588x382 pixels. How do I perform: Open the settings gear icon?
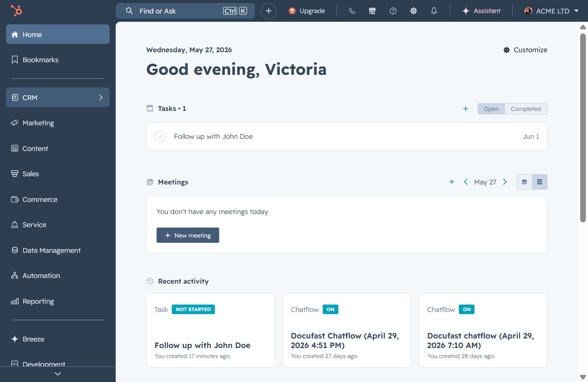[414, 11]
